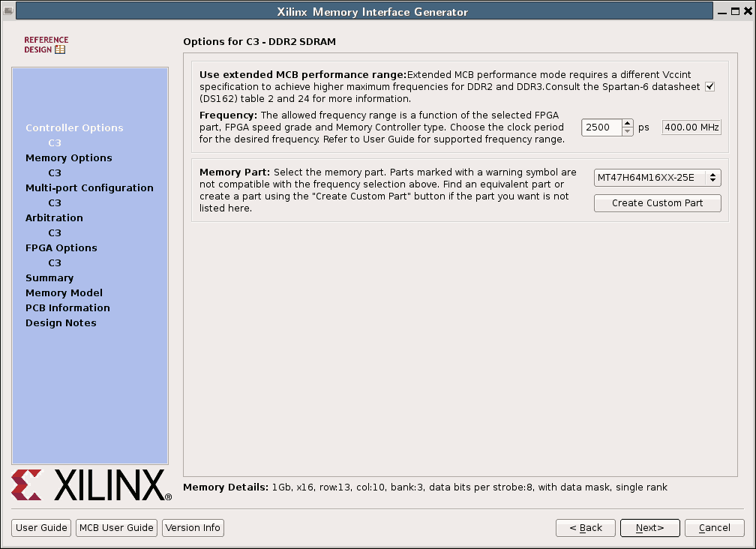The height and width of the screenshot is (549, 756).
Task: Decrease the frequency clock period value
Action: pos(628,131)
